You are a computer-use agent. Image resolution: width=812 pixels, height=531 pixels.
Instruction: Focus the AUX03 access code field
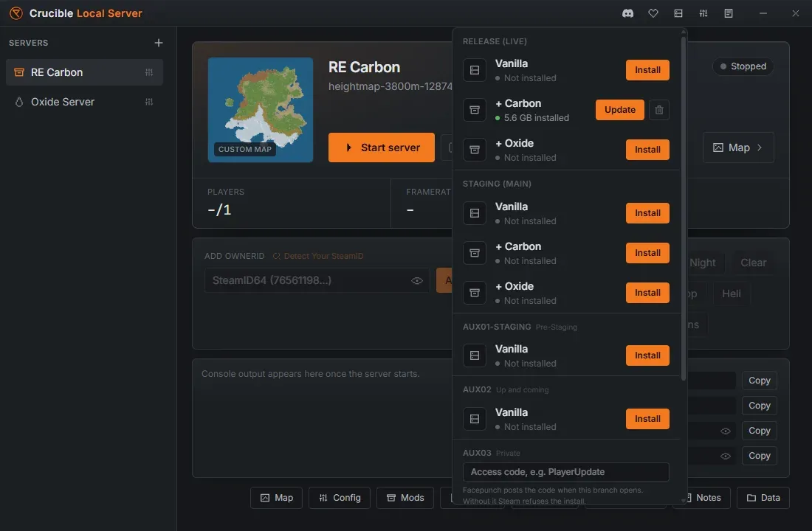(565, 472)
